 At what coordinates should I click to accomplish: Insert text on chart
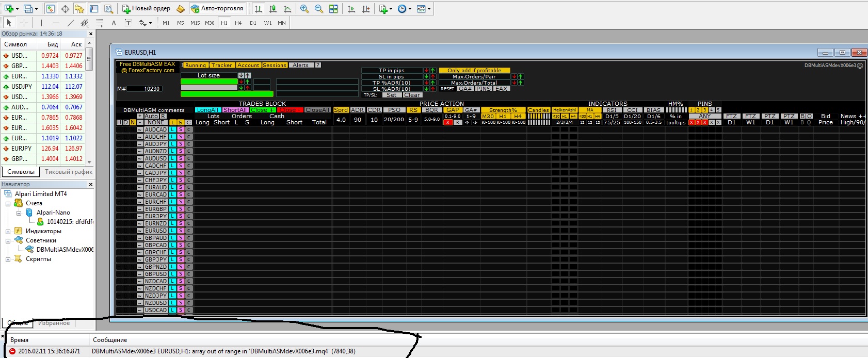coord(114,23)
